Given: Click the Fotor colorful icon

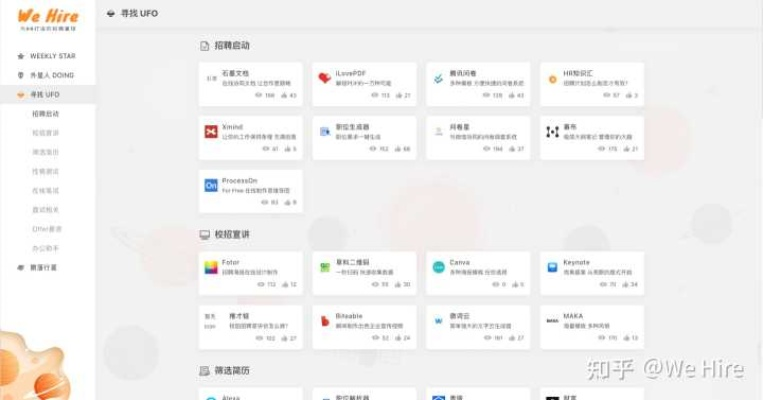Looking at the screenshot, I should pyautogui.click(x=211, y=267).
